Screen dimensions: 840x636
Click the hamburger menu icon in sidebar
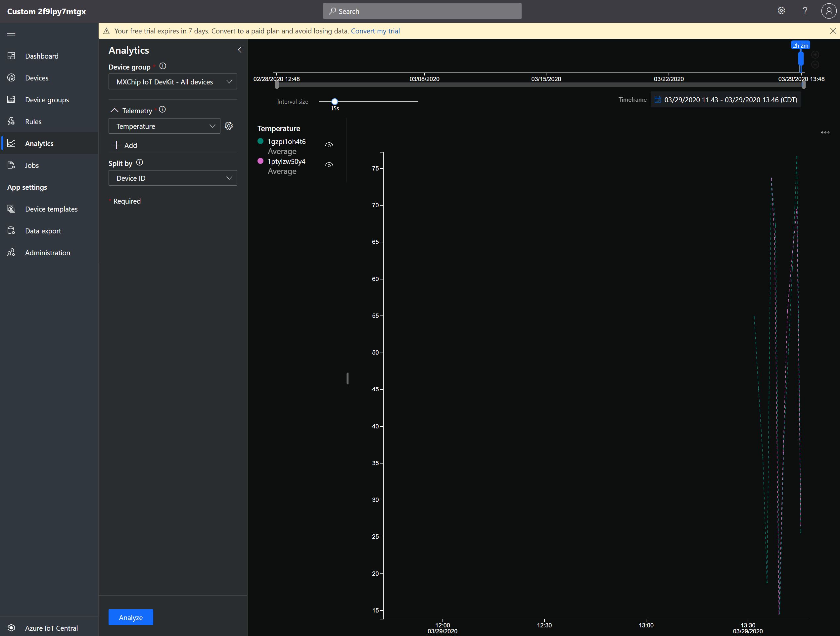pos(11,33)
